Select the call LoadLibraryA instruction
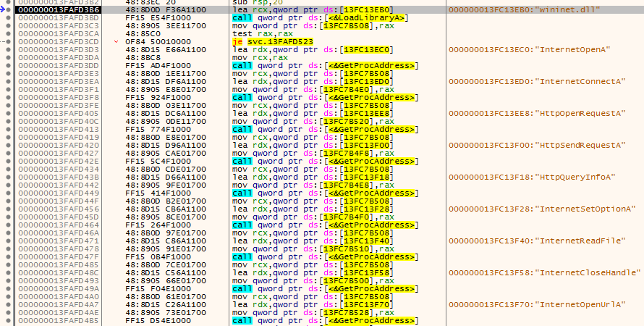 [x=321, y=17]
